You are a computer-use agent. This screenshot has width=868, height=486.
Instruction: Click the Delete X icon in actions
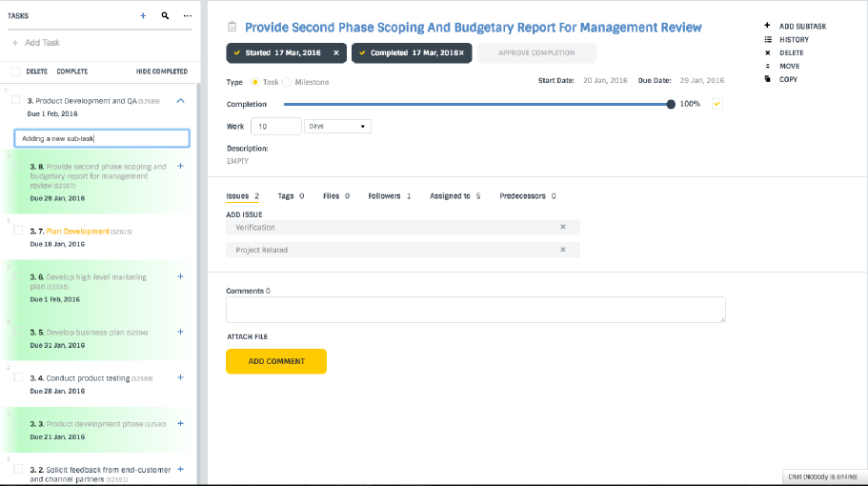[767, 52]
